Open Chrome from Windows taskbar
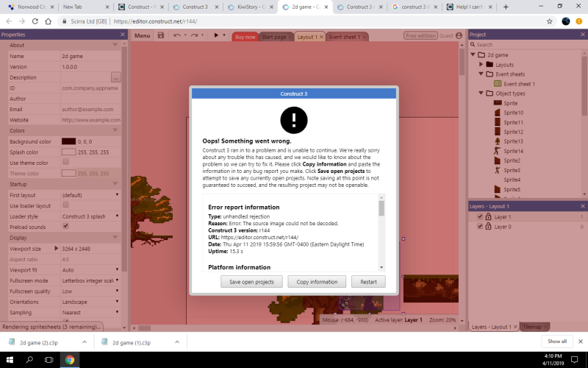The image size is (588, 368). click(70, 360)
